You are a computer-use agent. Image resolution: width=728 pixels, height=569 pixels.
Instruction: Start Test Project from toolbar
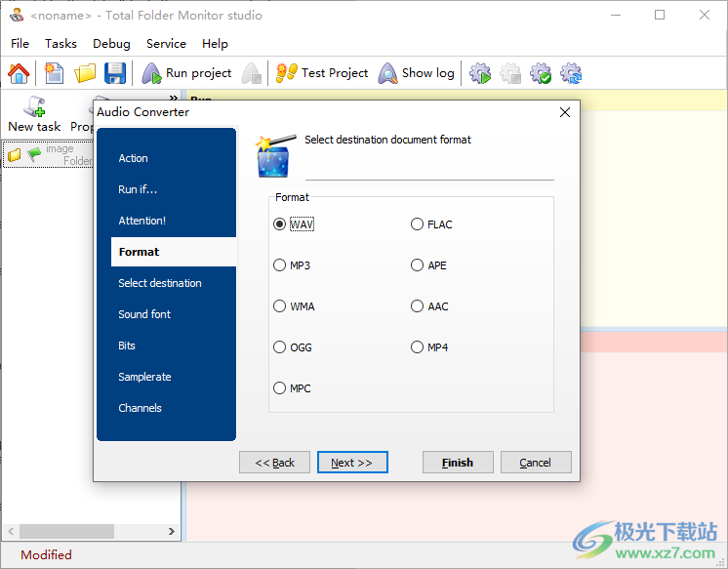pyautogui.click(x=321, y=73)
